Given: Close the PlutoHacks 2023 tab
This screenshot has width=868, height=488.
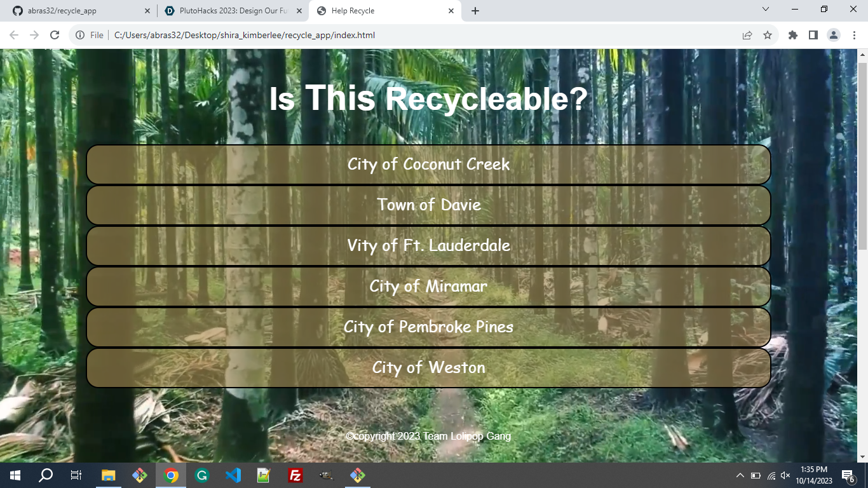Looking at the screenshot, I should [299, 11].
